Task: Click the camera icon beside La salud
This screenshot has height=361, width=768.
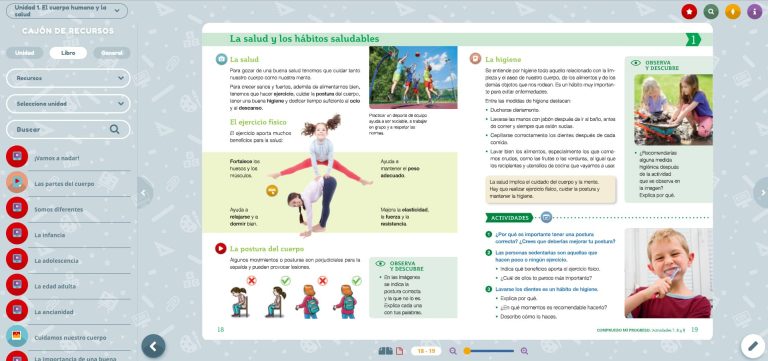Action: pyautogui.click(x=221, y=59)
